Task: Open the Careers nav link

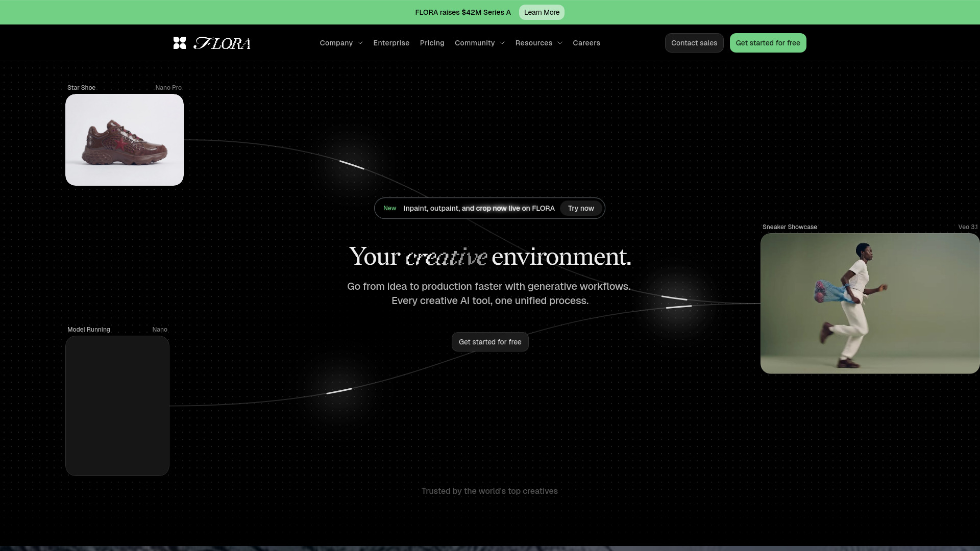Action: [x=586, y=43]
